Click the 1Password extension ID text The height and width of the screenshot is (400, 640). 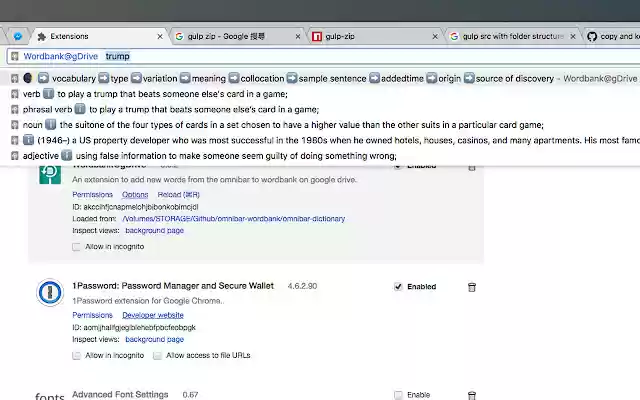pos(134,327)
